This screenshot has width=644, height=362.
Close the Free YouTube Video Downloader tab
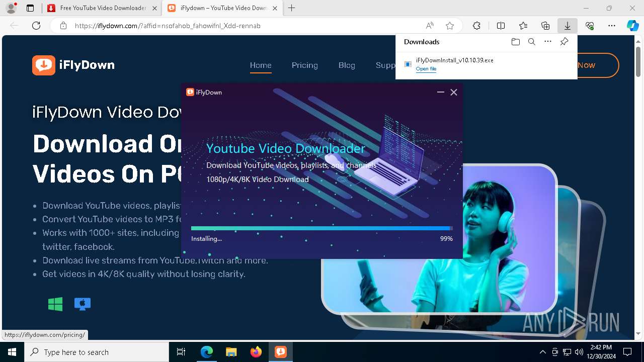154,8
